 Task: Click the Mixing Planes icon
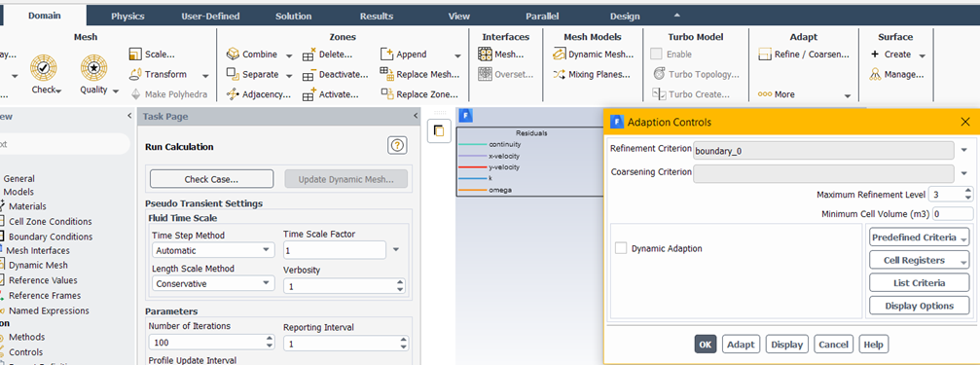[x=559, y=74]
